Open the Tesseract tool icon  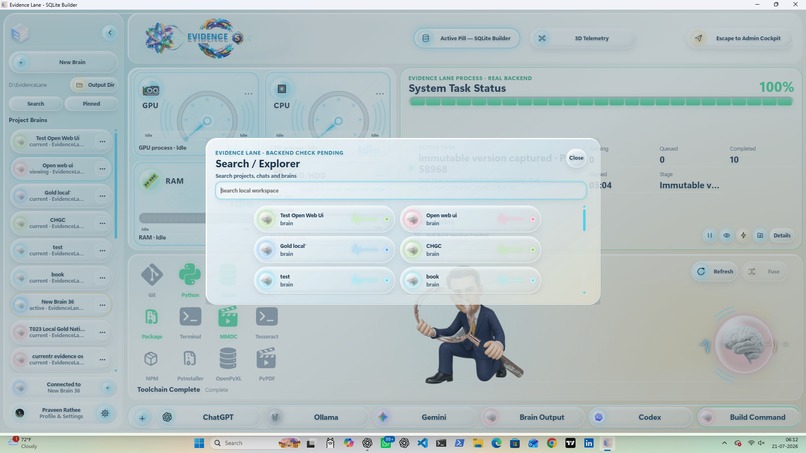coord(267,317)
